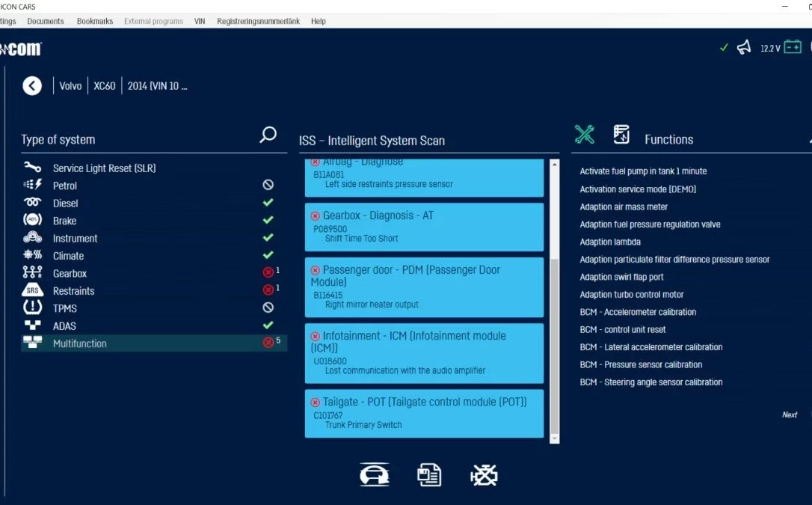
Task: Select Restraints system type
Action: click(x=73, y=291)
